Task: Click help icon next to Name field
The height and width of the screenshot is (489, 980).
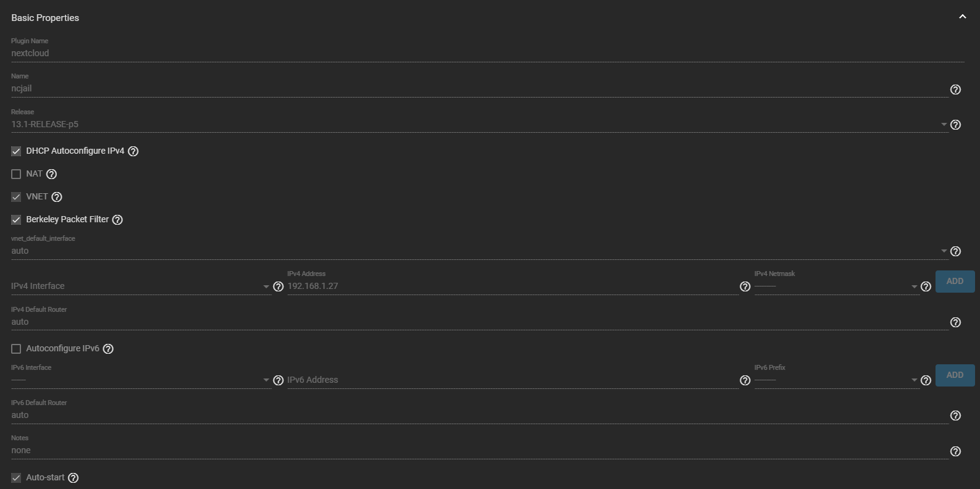Action: click(x=955, y=90)
